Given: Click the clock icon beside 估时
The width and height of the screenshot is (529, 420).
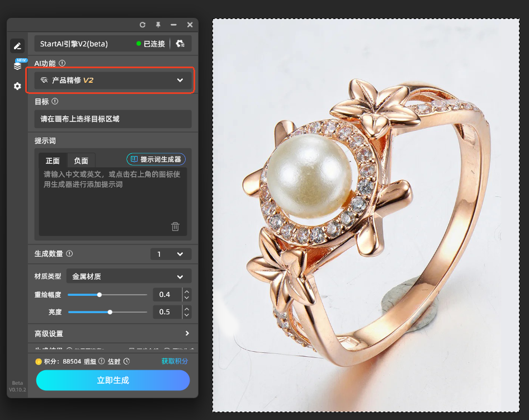Looking at the screenshot, I should tap(126, 361).
